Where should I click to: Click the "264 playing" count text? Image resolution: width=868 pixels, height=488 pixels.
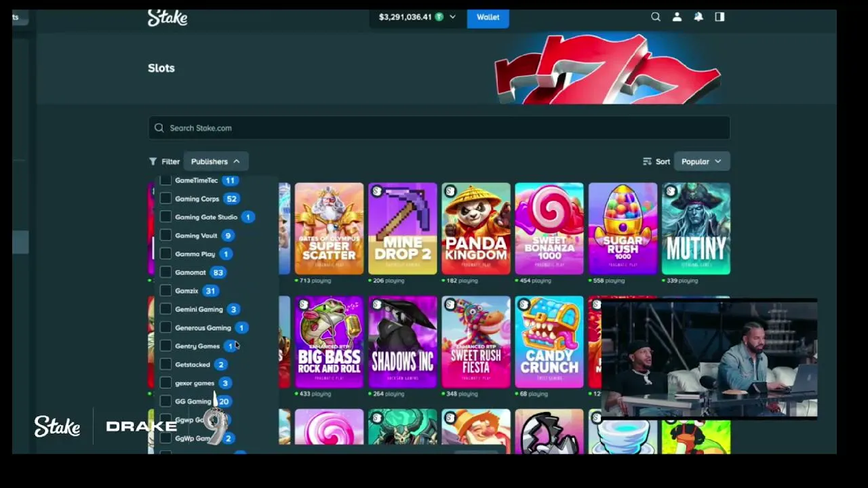(x=389, y=394)
